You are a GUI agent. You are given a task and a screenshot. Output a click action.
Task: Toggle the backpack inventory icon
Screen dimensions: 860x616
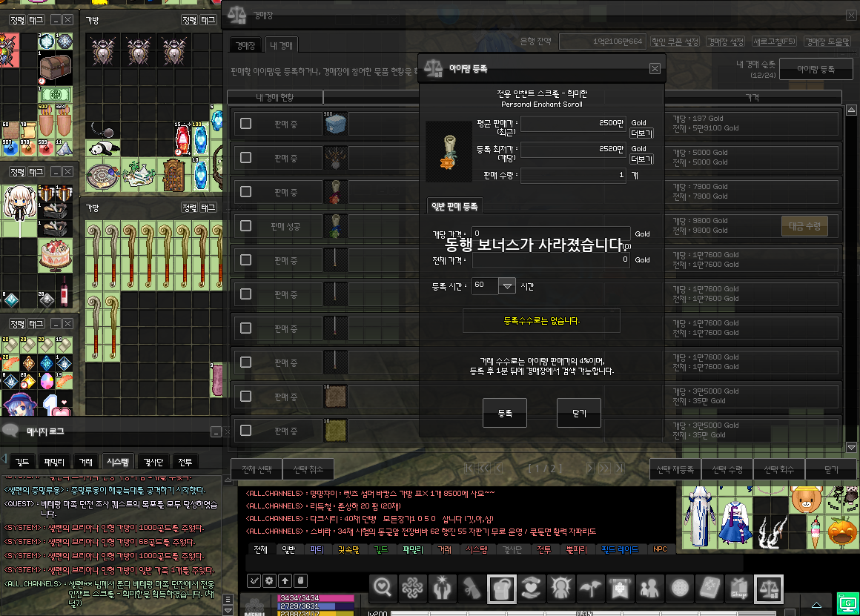click(x=501, y=589)
